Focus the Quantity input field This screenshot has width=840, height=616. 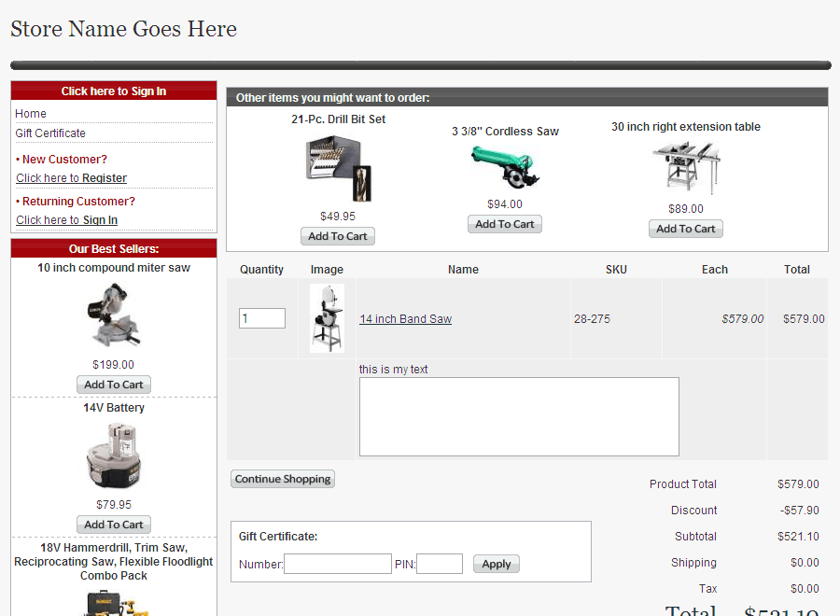coord(262,318)
